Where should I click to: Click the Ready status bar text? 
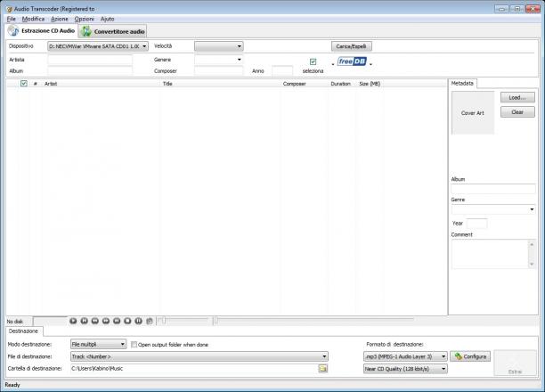coord(12,385)
